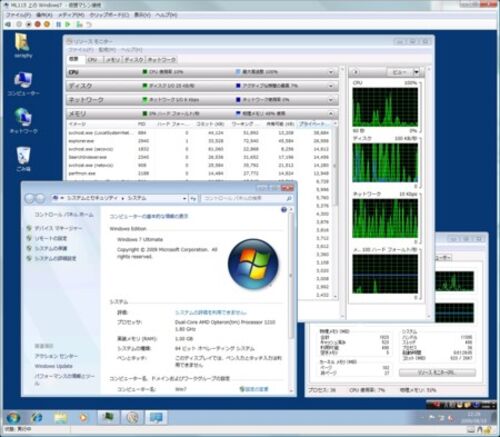This screenshot has height=437, width=500.
Task: Switch to the ネットワーク tab in Resource Monitor
Action: pos(162,60)
